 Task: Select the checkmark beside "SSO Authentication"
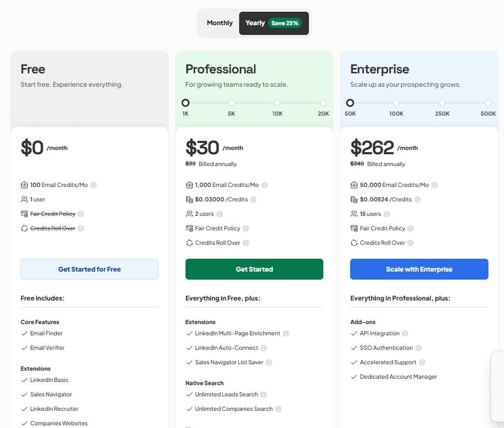pyautogui.click(x=355, y=348)
